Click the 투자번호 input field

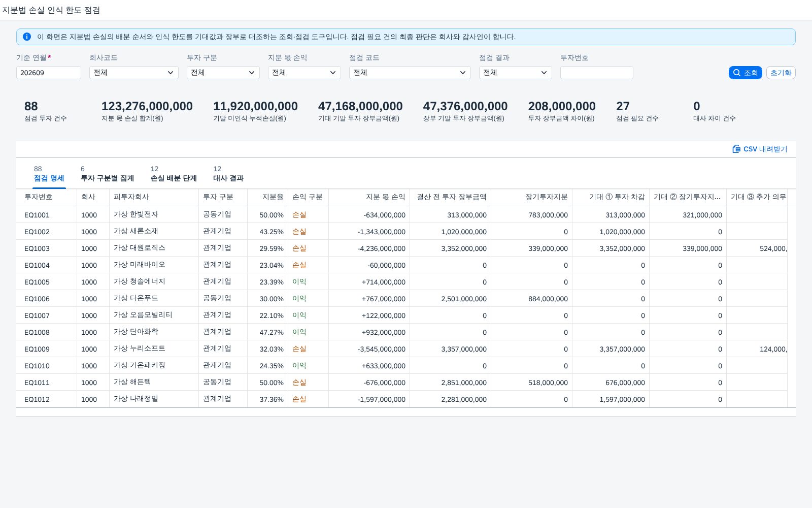coord(597,73)
